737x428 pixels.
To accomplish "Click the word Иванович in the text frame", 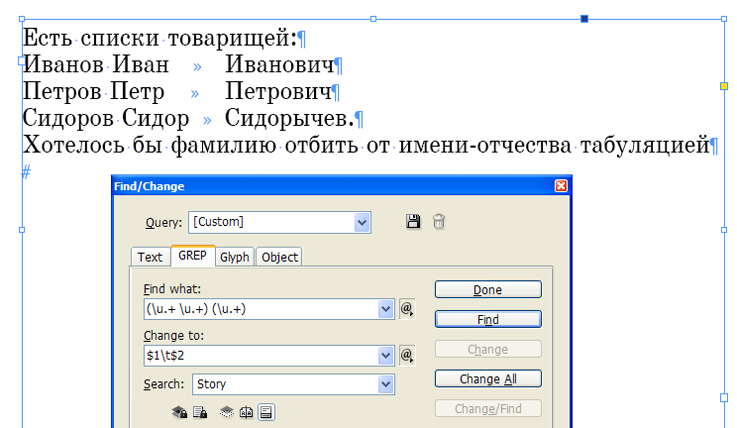I will click(x=279, y=64).
